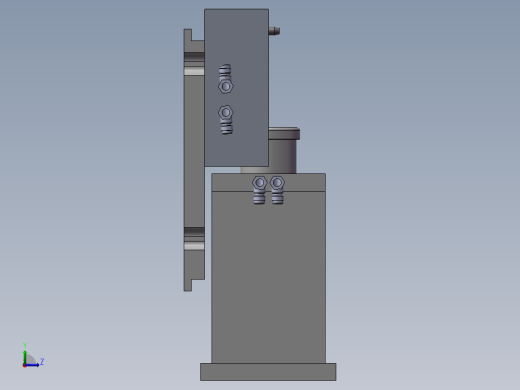Select the blue Z axis arrow

coord(32,365)
